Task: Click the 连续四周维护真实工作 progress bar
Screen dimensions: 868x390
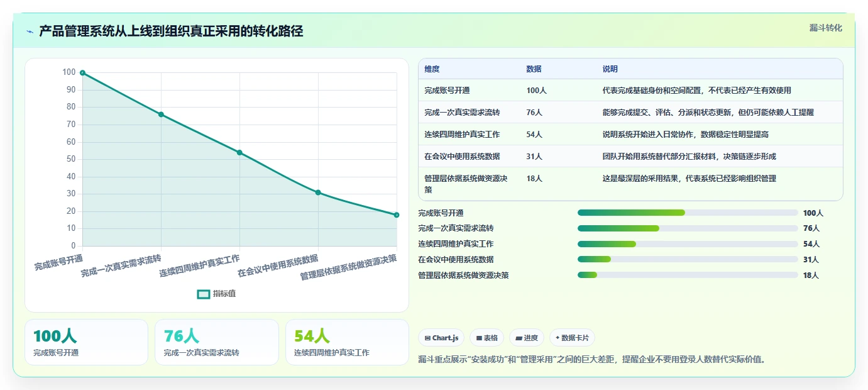Action: (x=688, y=244)
